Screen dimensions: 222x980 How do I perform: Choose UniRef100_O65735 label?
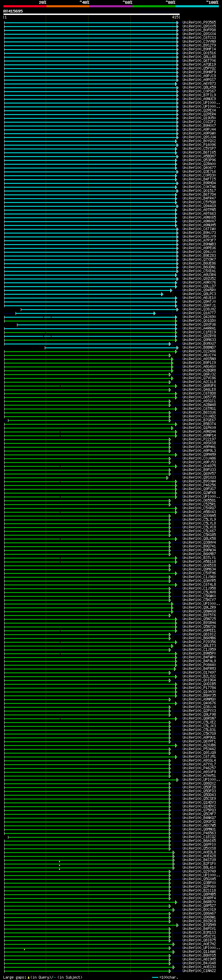(x=199, y=397)
